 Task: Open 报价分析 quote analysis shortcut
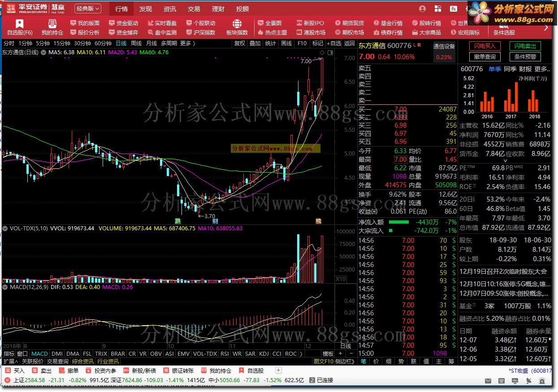coord(85,32)
